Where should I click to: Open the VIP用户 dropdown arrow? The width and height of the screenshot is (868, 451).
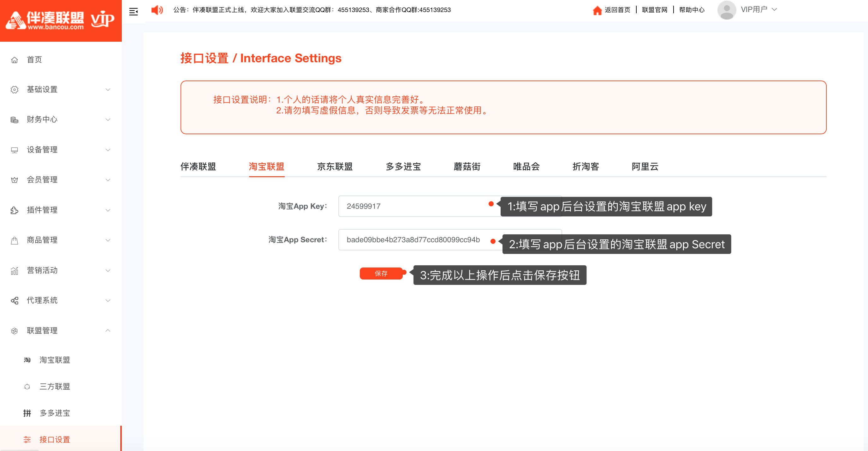pyautogui.click(x=774, y=10)
